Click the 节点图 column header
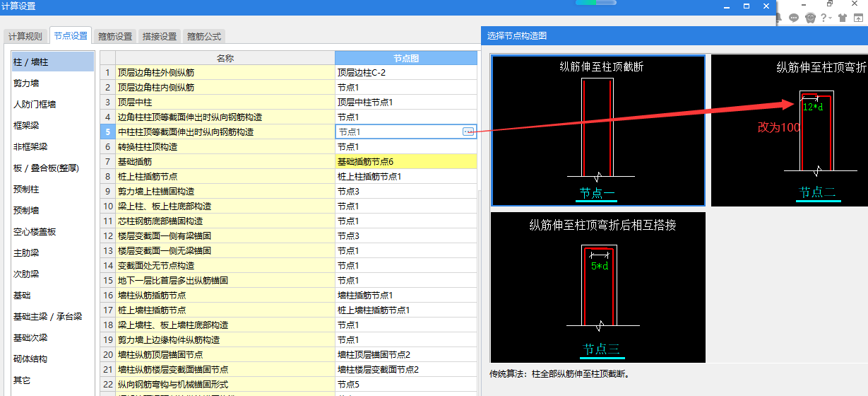 [406, 58]
